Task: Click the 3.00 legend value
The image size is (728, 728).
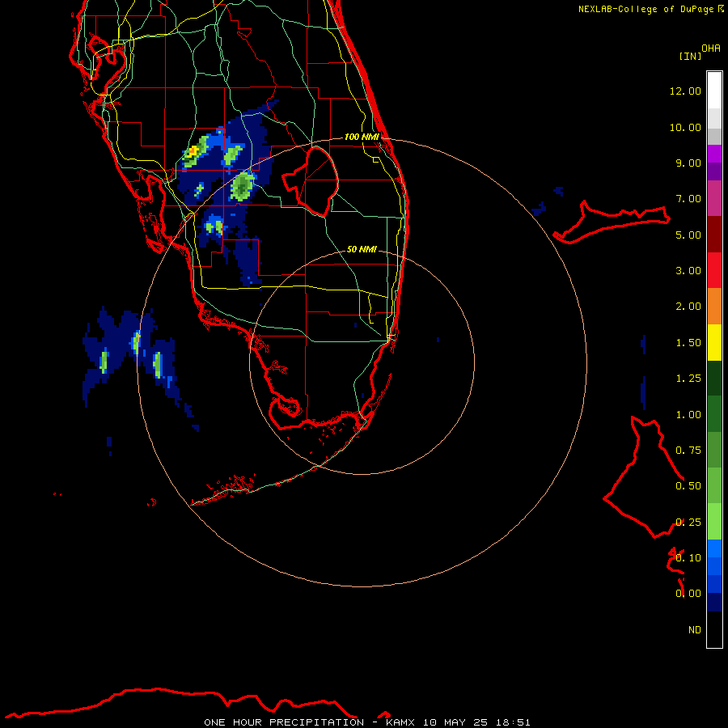Action: click(688, 271)
